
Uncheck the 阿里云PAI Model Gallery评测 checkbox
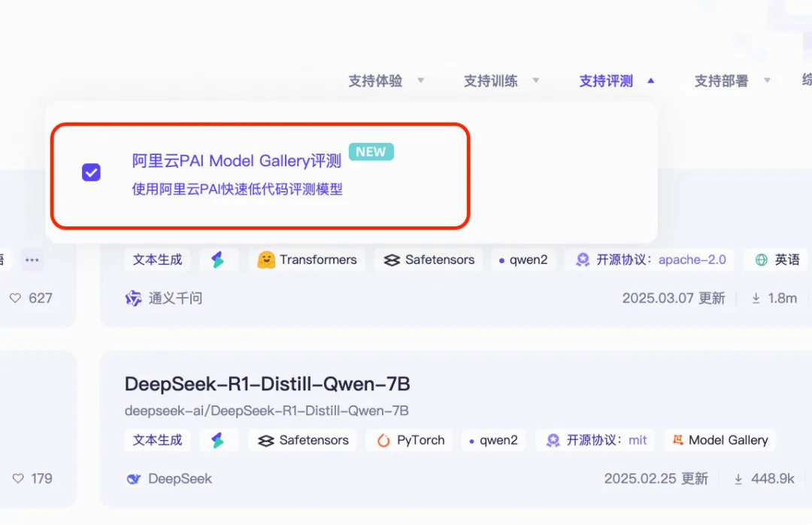click(91, 172)
